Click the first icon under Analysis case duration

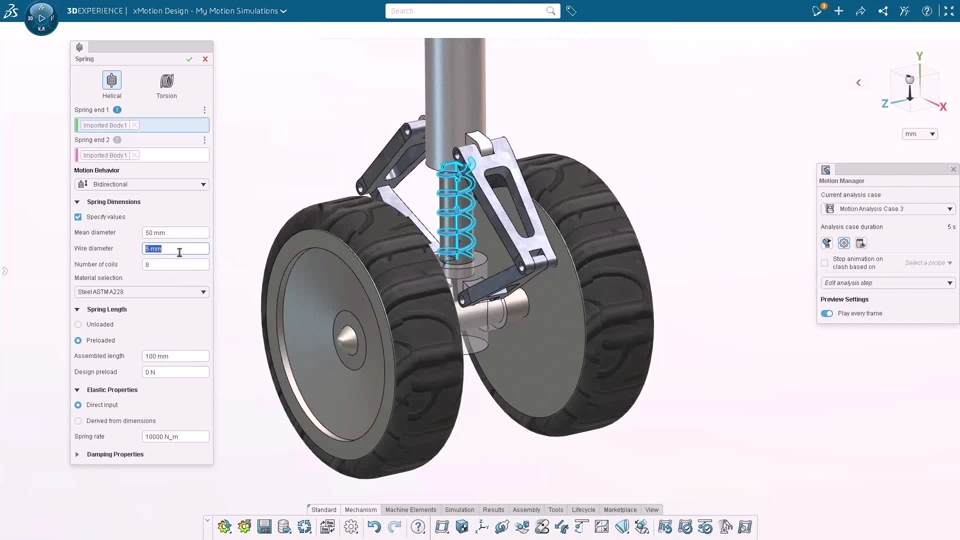pyautogui.click(x=827, y=243)
